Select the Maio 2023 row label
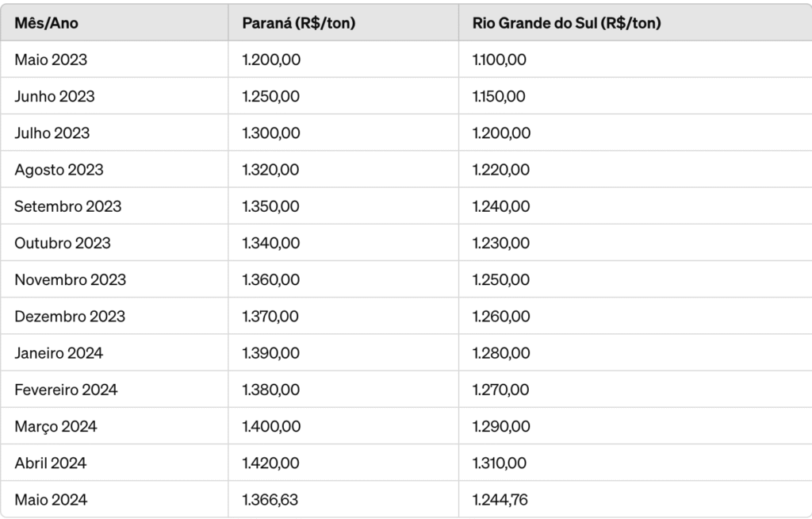 [51, 60]
